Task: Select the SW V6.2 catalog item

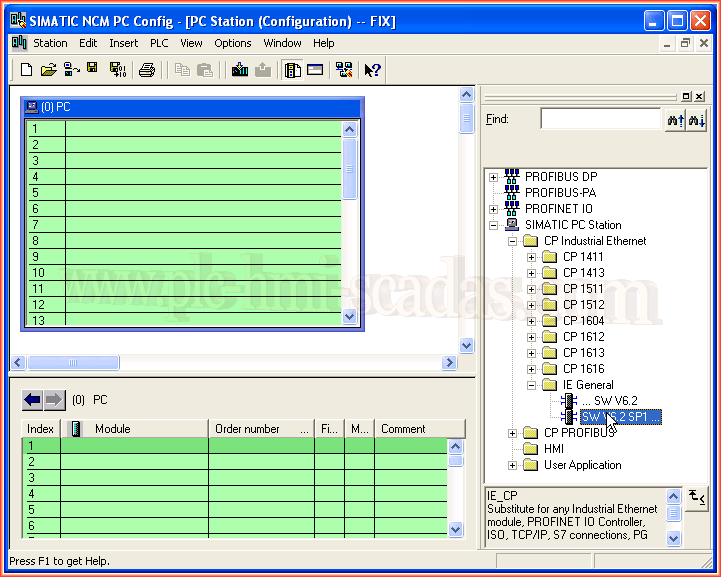Action: [x=615, y=401]
